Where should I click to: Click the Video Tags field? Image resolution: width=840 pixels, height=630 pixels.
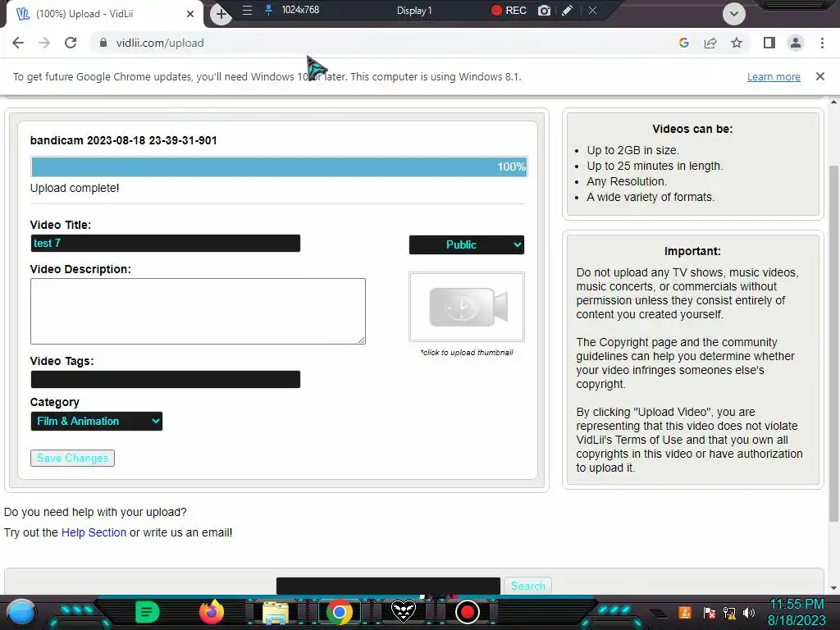coord(166,379)
